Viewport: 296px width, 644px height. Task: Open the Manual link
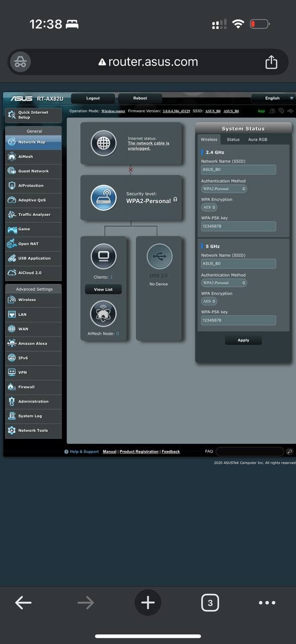pos(109,452)
